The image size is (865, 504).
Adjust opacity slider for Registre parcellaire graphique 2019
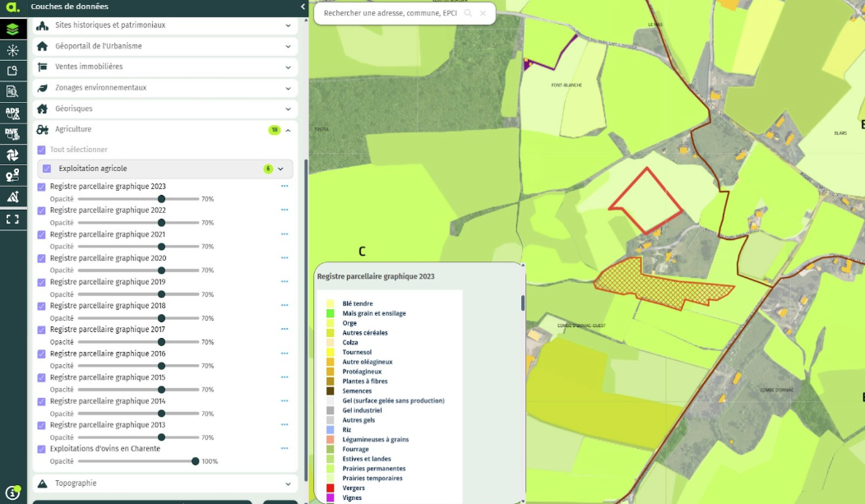coord(164,294)
